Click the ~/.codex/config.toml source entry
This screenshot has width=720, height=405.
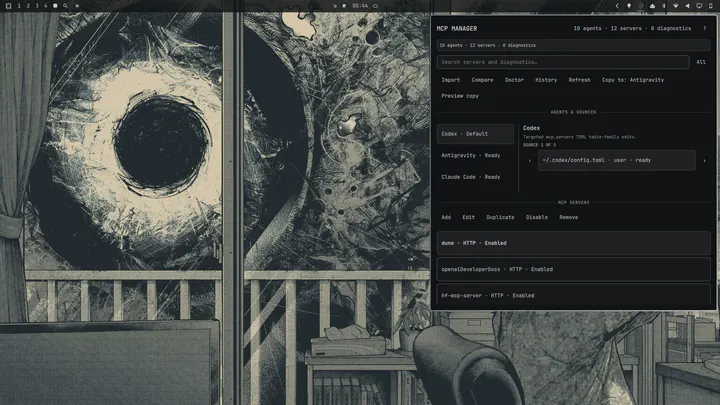(x=617, y=160)
